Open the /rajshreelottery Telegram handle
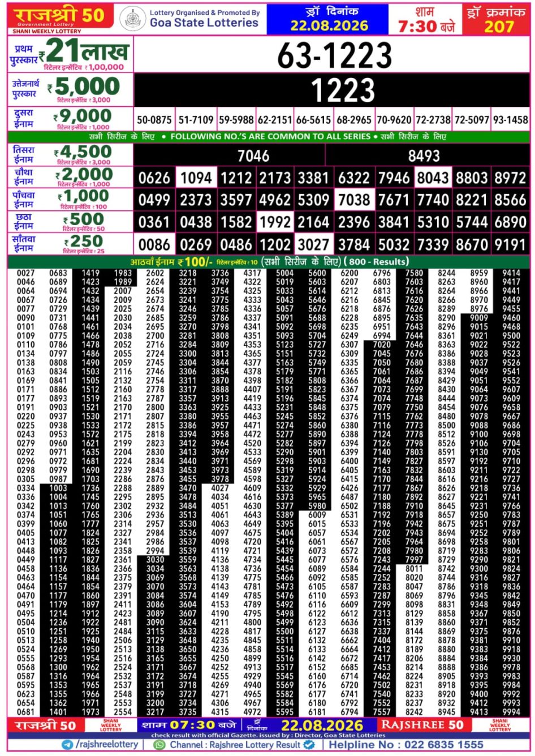The image size is (535, 756). [106, 745]
